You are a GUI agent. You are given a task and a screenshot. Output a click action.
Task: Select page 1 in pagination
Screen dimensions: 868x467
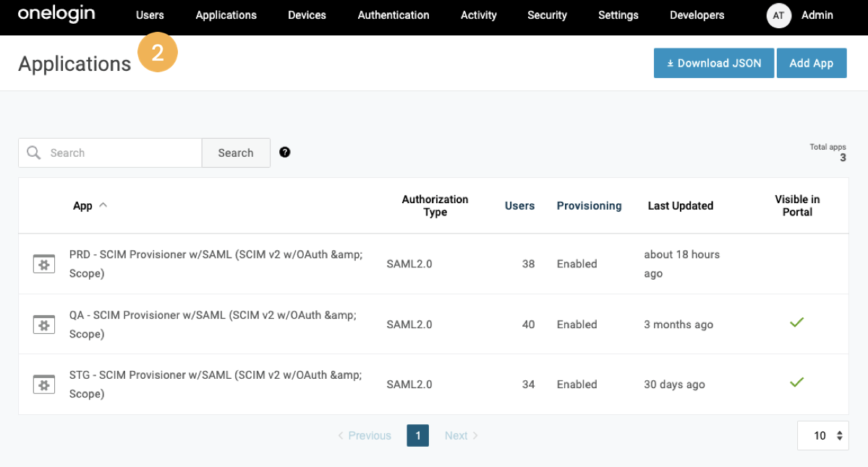[418, 435]
